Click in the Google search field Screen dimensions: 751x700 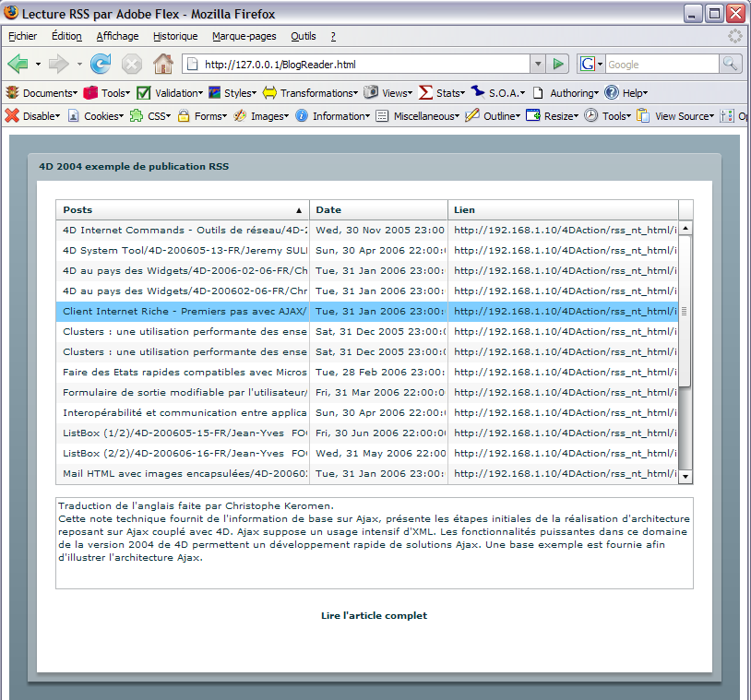coord(661,64)
